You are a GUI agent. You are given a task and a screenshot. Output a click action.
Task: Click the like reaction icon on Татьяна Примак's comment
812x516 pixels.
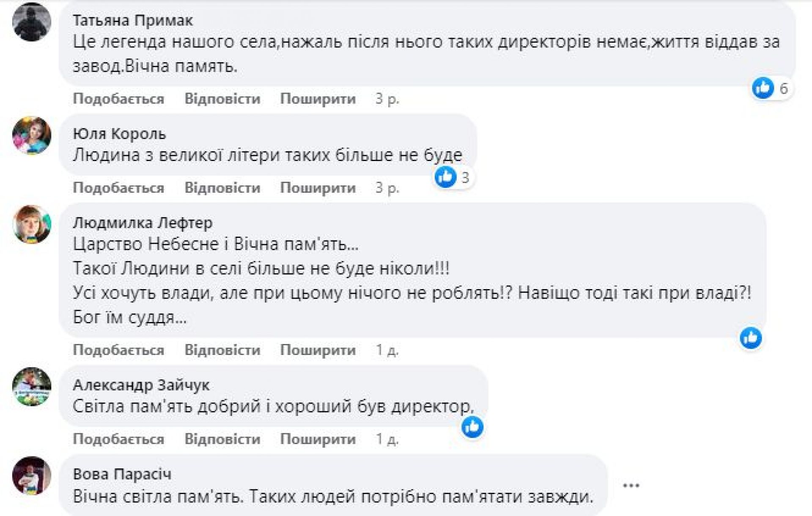pyautogui.click(x=763, y=88)
